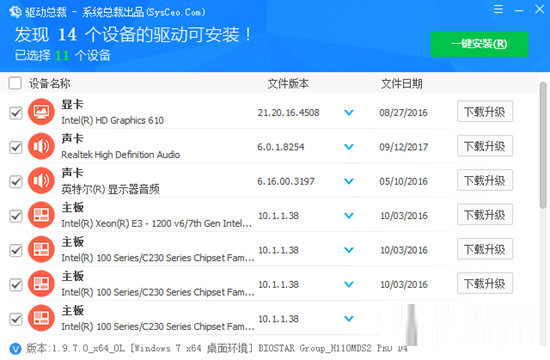Uncheck the 英特尔(R) 显示器音频 checkbox
This screenshot has width=550, height=360.
tap(16, 182)
